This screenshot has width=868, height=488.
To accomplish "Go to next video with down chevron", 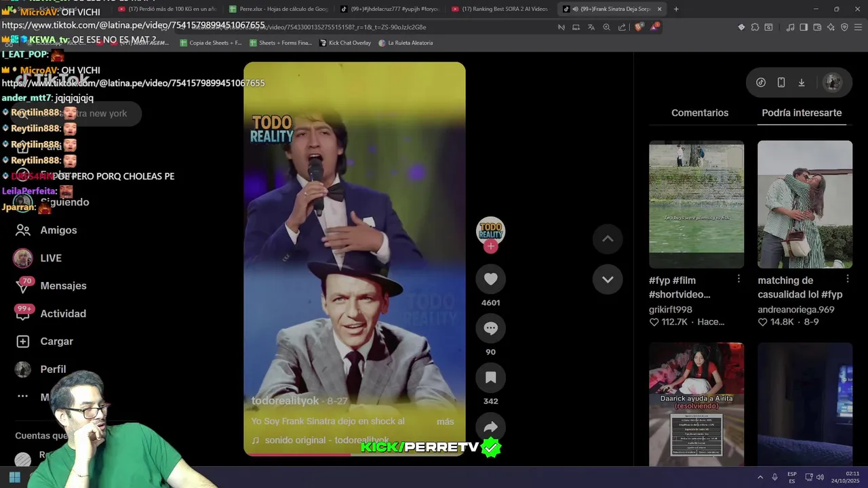I will [608, 279].
